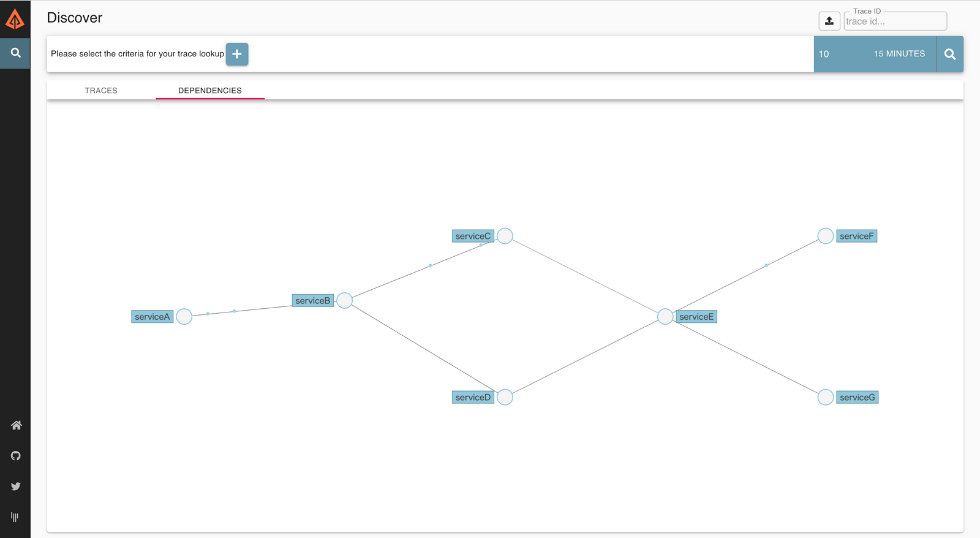Viewport: 980px width, 538px height.
Task: Open the Twitter link icon
Action: tap(16, 487)
